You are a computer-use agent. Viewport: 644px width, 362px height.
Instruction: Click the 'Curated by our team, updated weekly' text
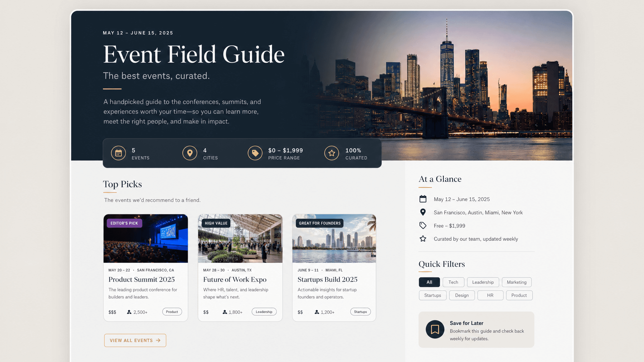click(476, 239)
